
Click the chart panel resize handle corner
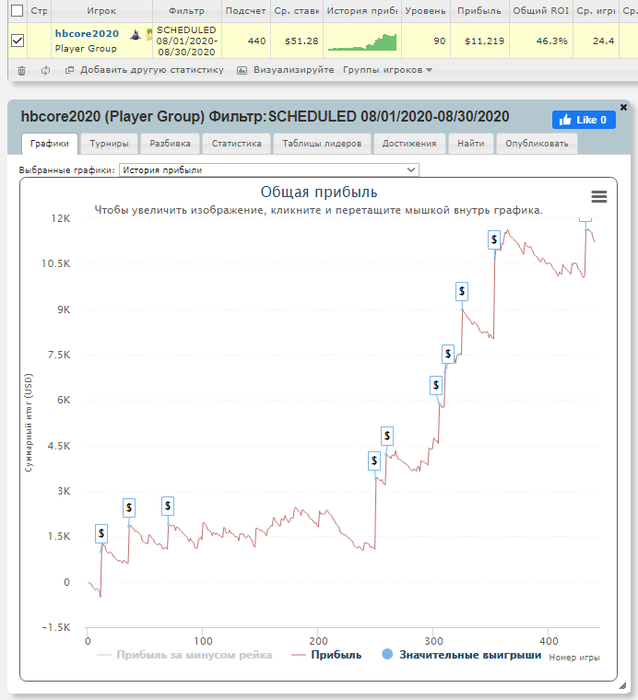click(623, 685)
